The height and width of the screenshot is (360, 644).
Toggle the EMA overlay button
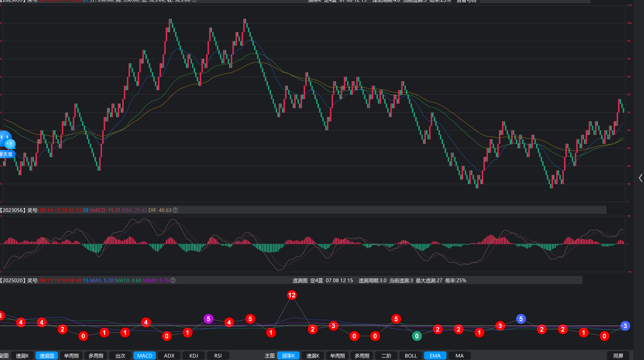click(x=435, y=356)
